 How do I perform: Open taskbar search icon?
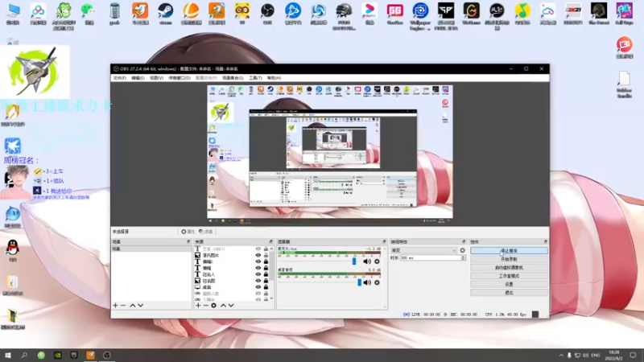tap(24, 355)
